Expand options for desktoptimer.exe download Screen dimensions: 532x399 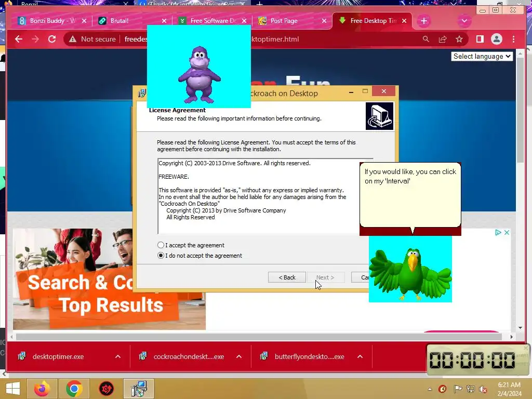click(118, 356)
